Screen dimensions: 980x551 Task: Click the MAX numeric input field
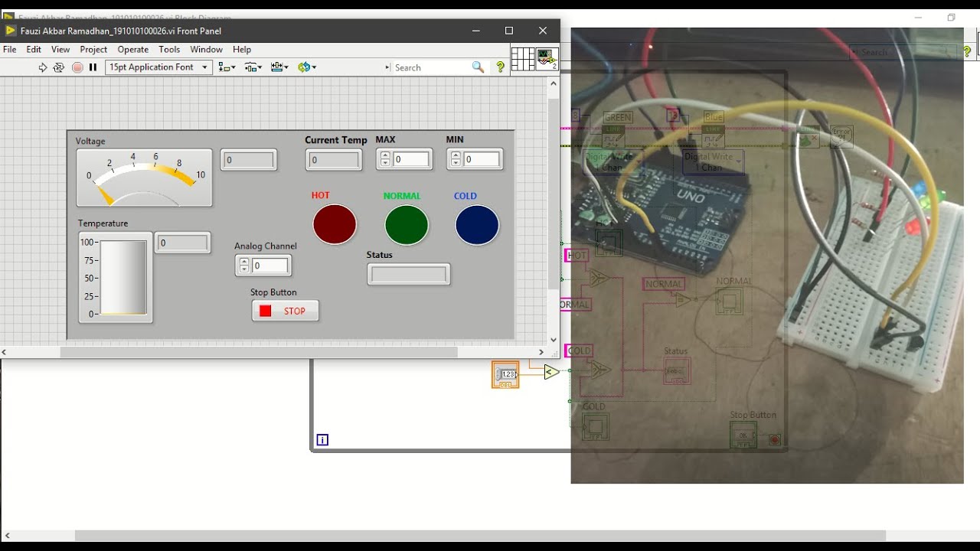point(412,159)
